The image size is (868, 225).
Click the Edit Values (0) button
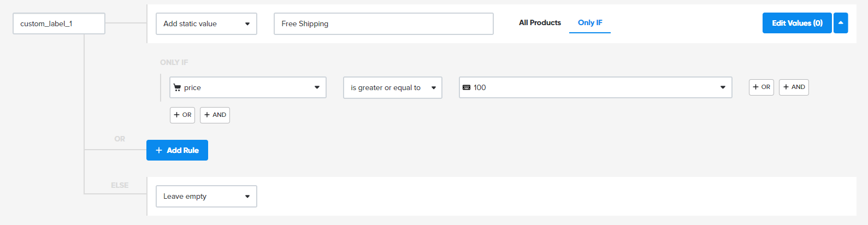pyautogui.click(x=796, y=23)
